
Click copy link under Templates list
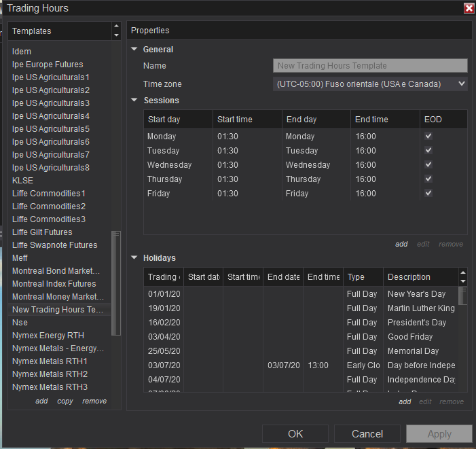[65, 401]
